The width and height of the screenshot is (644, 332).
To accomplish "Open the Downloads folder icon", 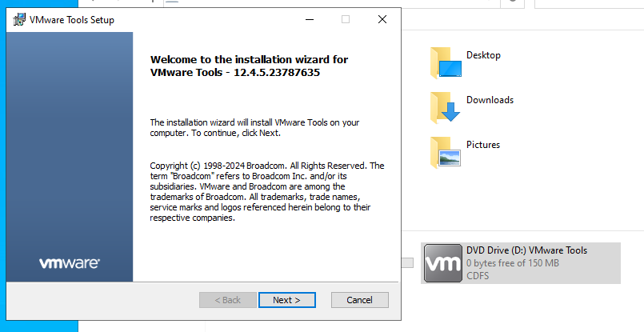I will (446, 108).
